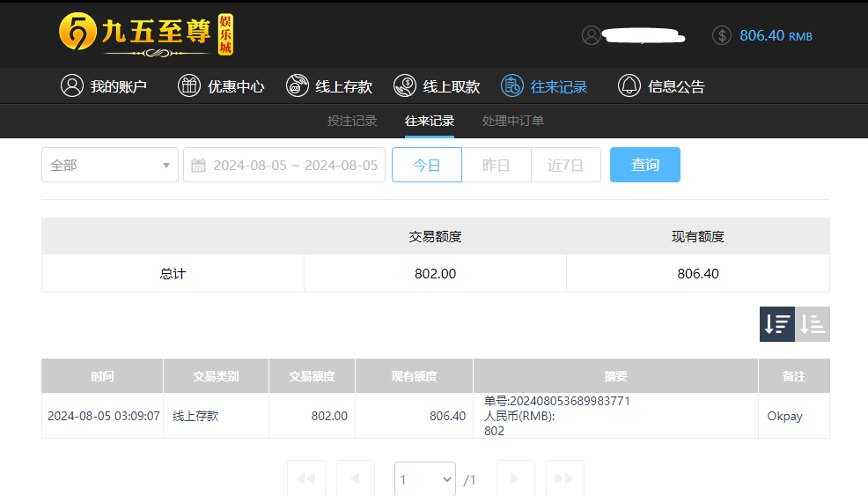Select 信息公告 bell icon
Viewport: 868px width, 496px height.
pyautogui.click(x=629, y=85)
